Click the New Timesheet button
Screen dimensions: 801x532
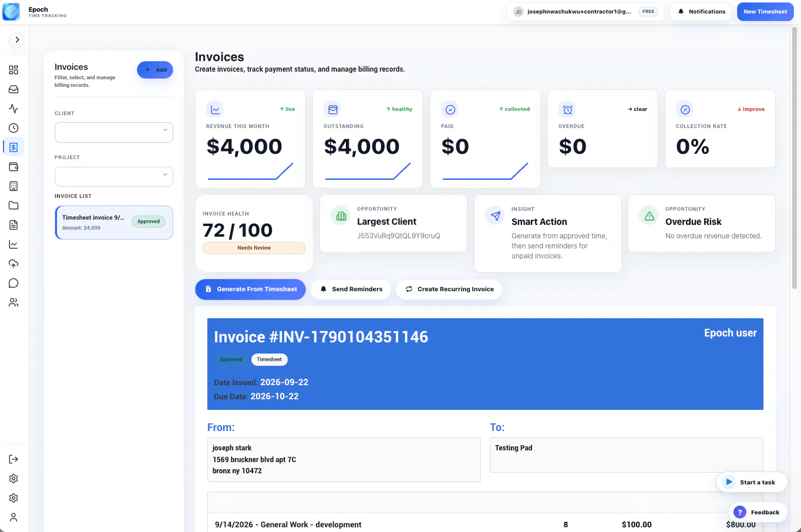click(765, 12)
